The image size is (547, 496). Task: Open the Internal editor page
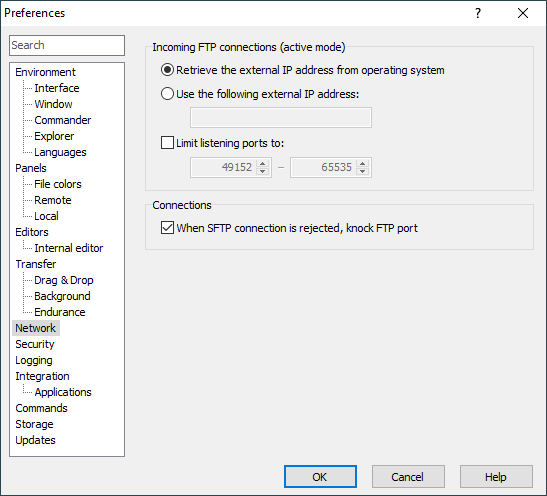coord(69,248)
